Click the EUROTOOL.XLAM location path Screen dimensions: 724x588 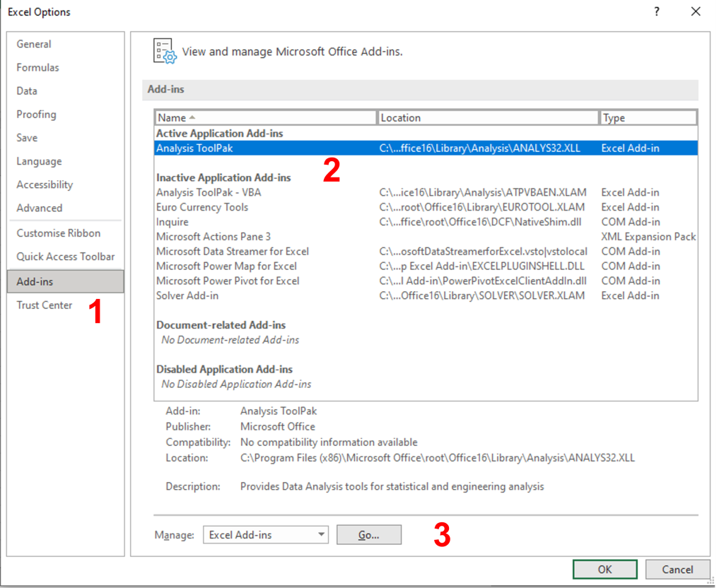coord(482,207)
